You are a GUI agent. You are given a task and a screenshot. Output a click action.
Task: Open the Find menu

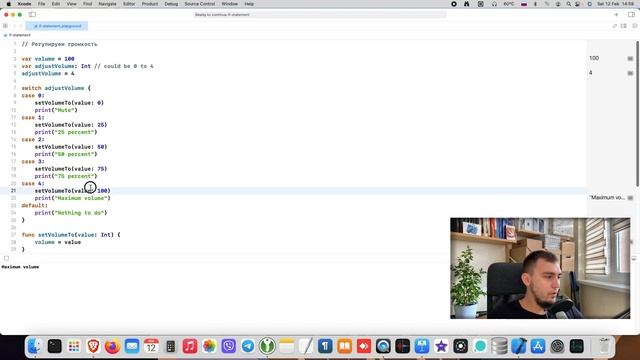click(87, 4)
